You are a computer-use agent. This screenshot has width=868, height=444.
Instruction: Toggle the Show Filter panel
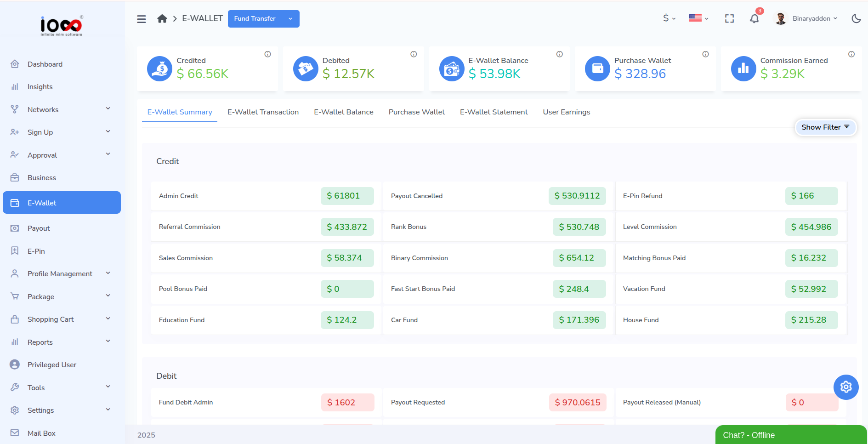tap(825, 127)
